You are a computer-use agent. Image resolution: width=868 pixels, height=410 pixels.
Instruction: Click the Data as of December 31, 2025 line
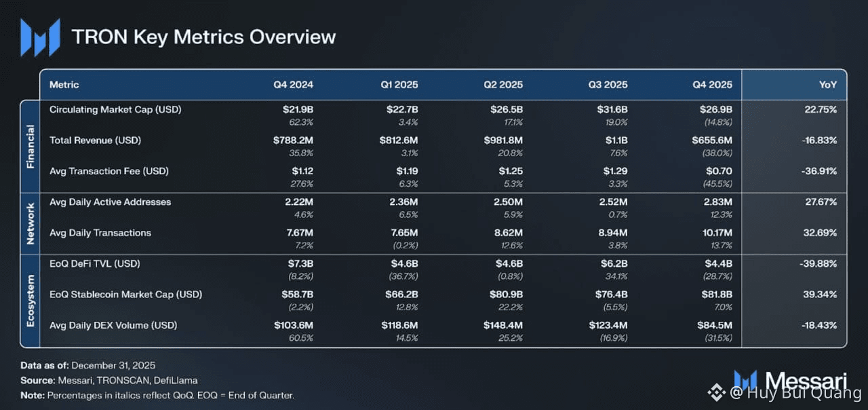coord(87,366)
